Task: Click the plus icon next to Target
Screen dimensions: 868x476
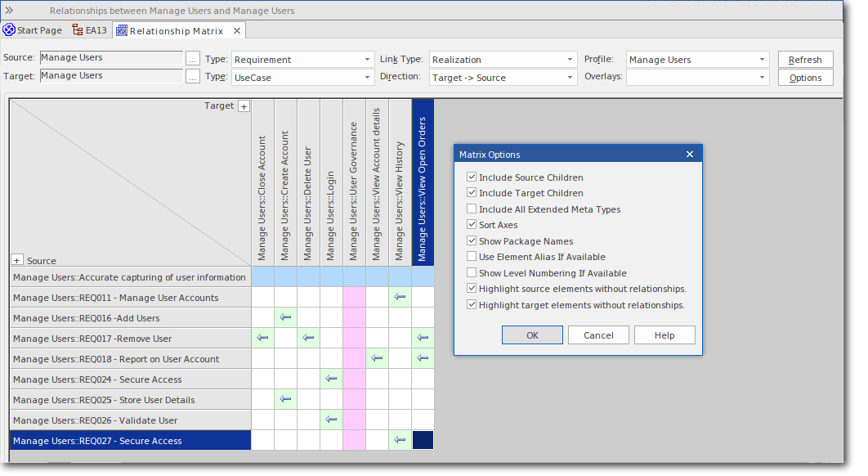Action: [243, 106]
